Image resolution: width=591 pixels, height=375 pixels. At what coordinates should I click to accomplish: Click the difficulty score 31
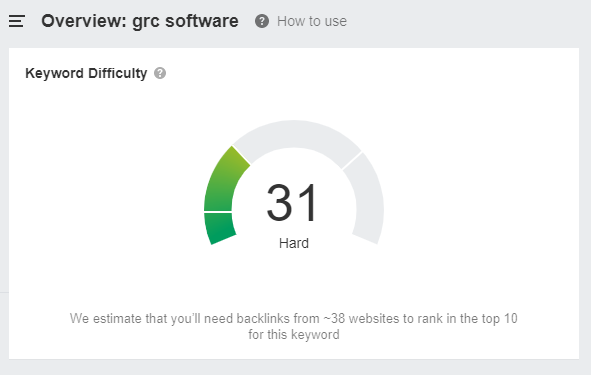[x=293, y=202]
